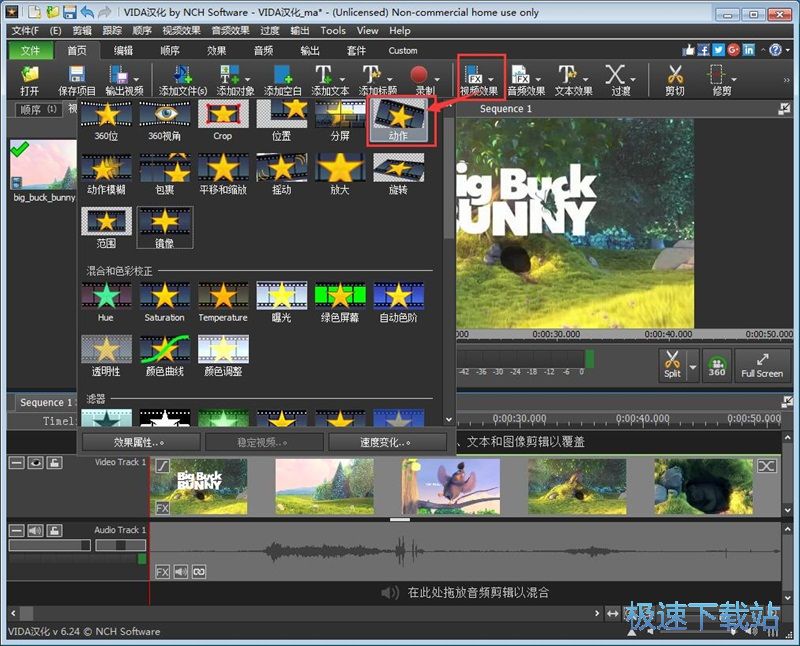Select the 包裹 wrap effect
Viewport: 800px width, 646px height.
tap(164, 175)
